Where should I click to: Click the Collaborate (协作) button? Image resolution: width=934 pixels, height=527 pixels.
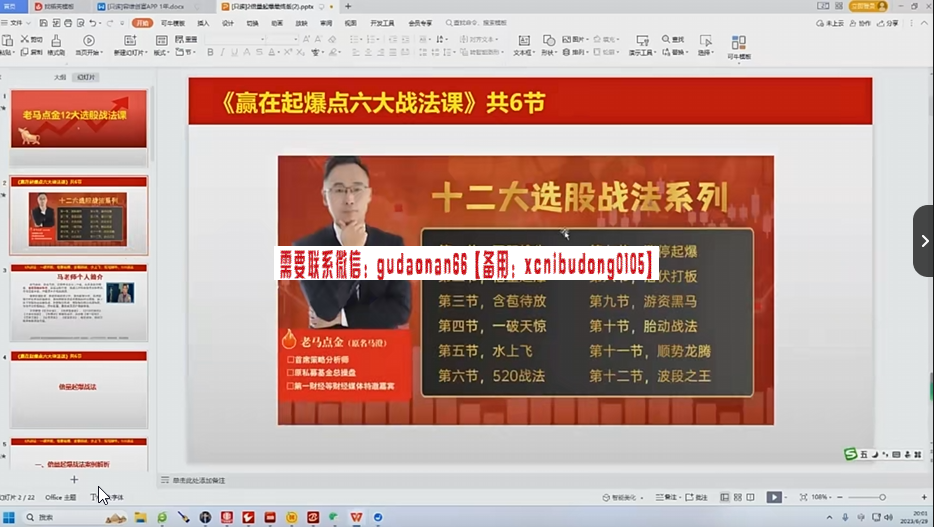[860, 23]
